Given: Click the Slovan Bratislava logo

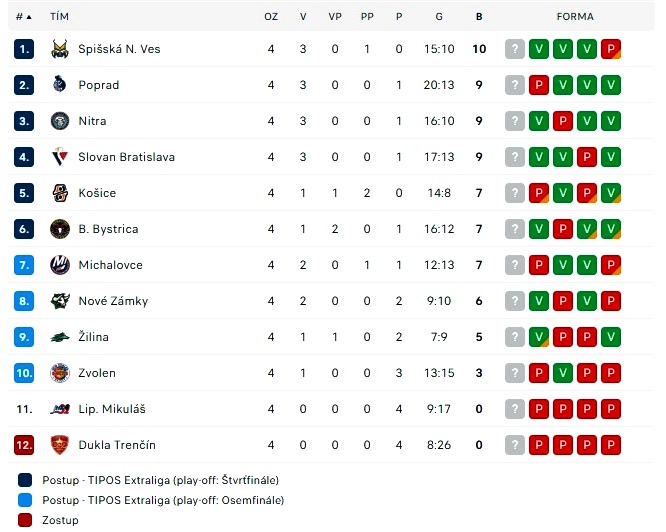Looking at the screenshot, I should coord(60,157).
